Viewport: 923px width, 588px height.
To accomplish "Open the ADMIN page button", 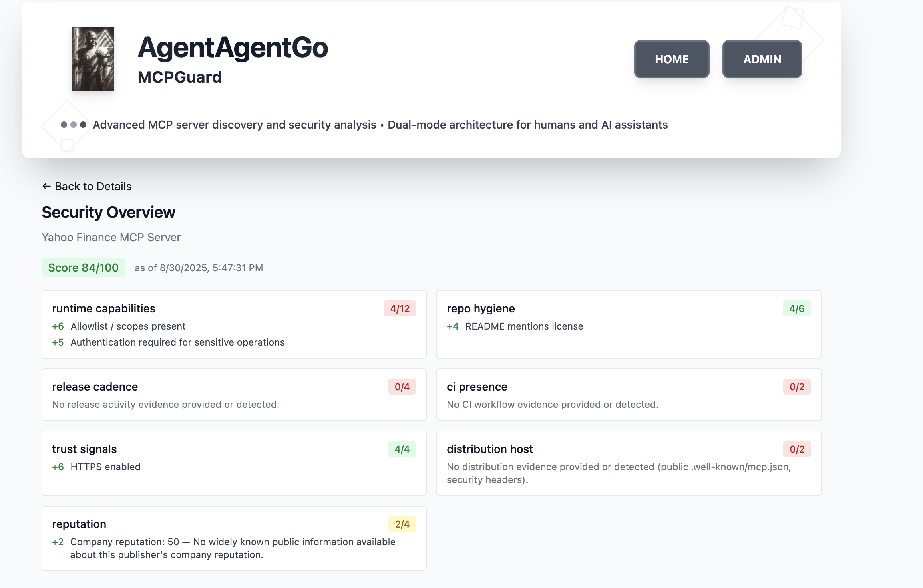I will (x=762, y=59).
